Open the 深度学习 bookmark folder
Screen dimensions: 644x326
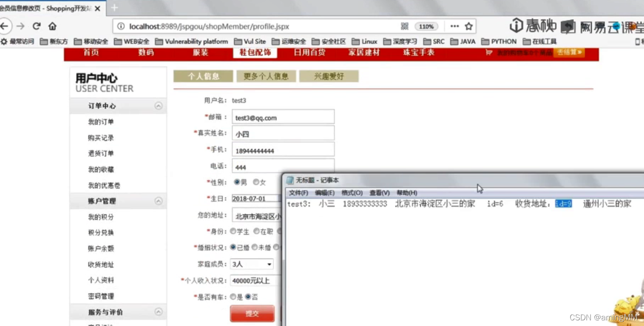400,42
